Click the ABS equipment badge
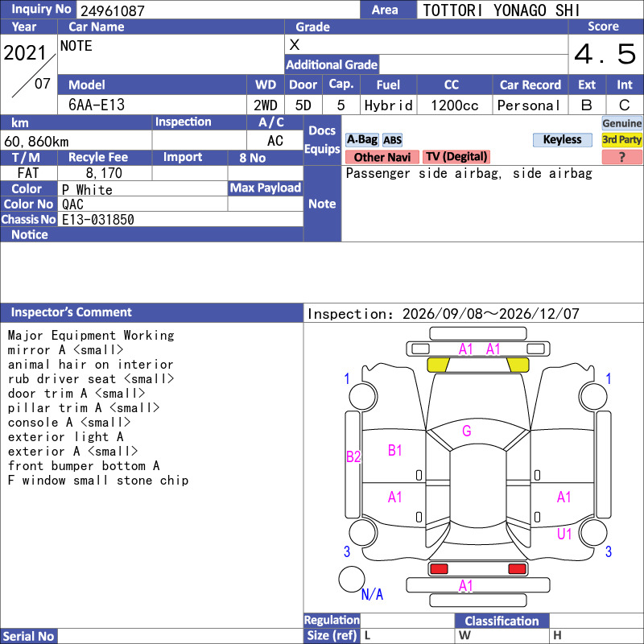The image size is (644, 644). click(392, 140)
